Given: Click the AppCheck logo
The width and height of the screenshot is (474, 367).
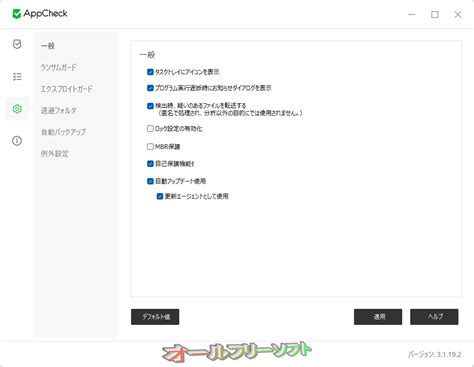Looking at the screenshot, I should point(40,14).
